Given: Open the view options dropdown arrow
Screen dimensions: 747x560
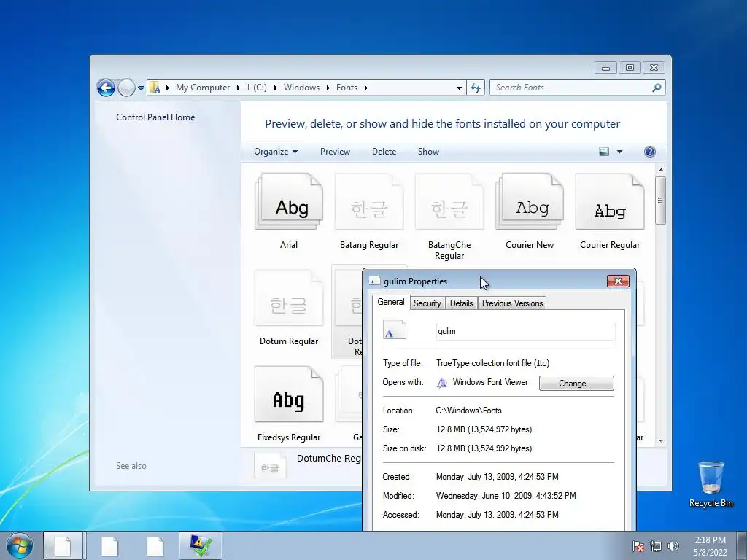Looking at the screenshot, I should [x=619, y=152].
